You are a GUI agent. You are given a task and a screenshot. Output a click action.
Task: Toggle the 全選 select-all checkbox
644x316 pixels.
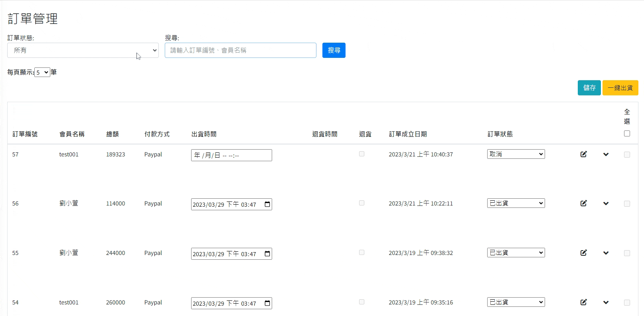tap(627, 134)
